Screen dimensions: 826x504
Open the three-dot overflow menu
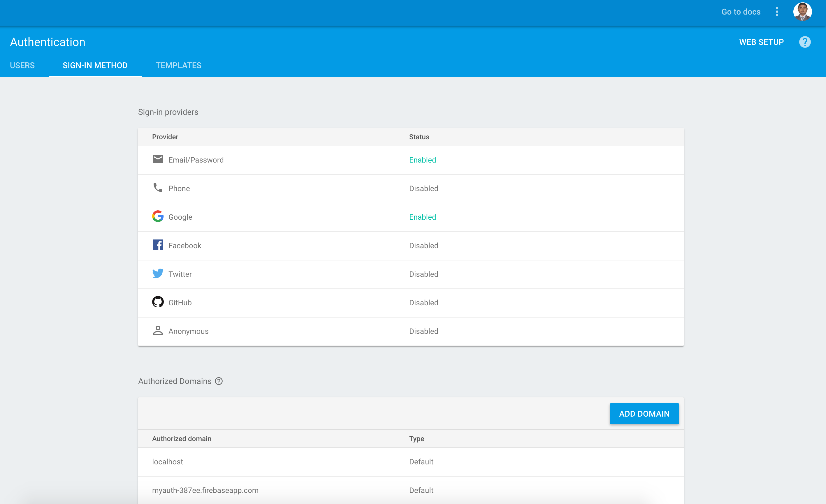(x=777, y=12)
